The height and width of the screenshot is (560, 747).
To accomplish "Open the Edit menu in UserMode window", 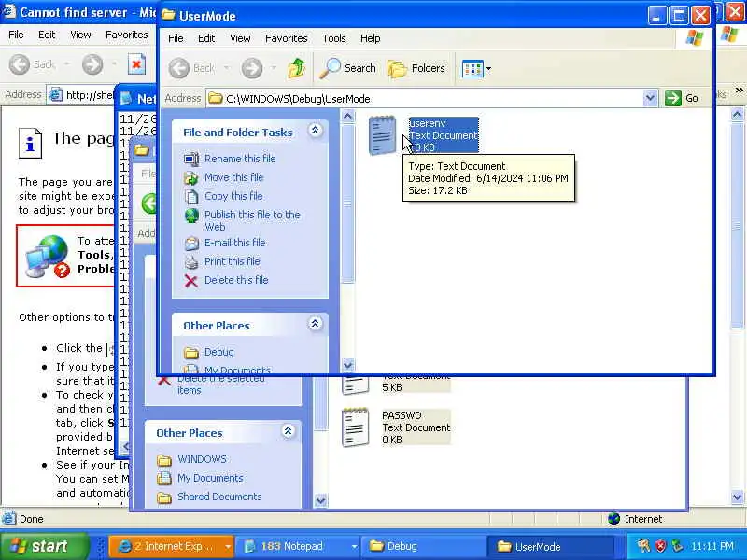I will [206, 38].
